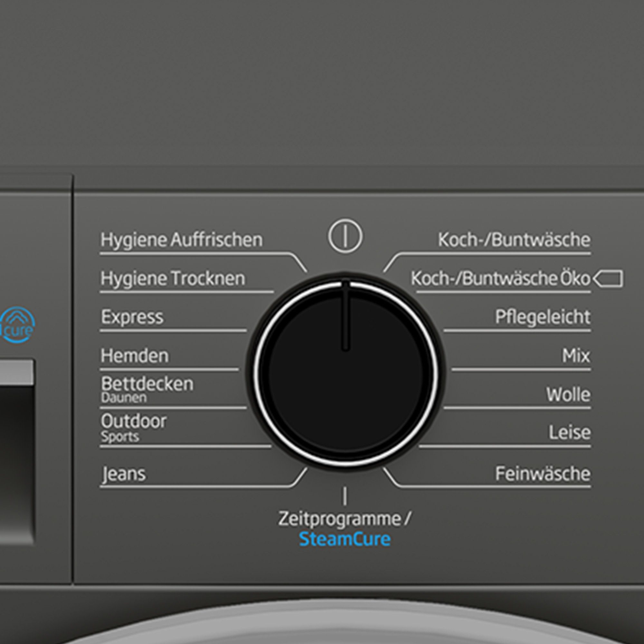Click the dial pointer indicator line
Screen dimensions: 644x644
point(346,315)
